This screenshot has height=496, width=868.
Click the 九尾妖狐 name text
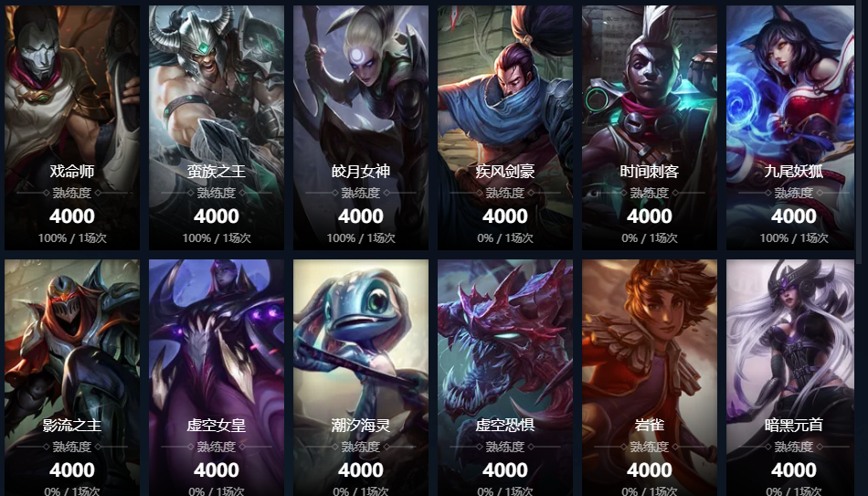[x=794, y=172]
